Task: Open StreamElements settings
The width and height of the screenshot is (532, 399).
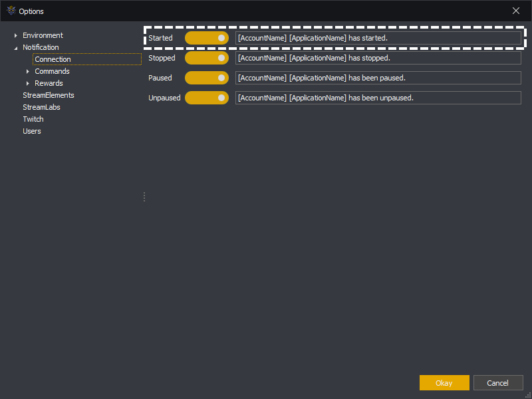Action: [x=49, y=95]
